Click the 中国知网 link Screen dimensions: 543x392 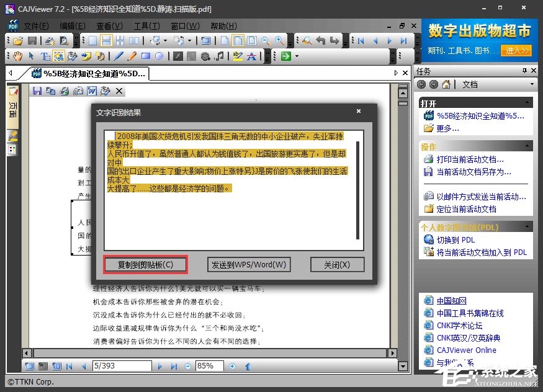452,301
